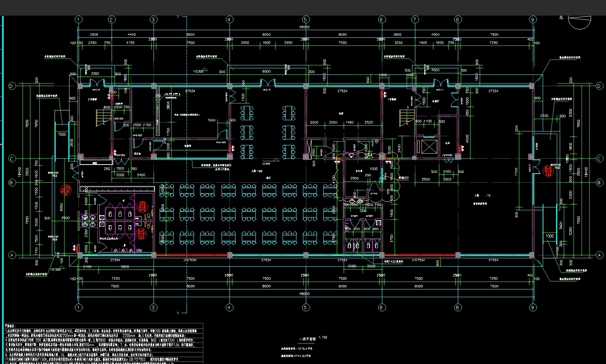Select grid axis bubble 9 at top
This screenshot has height=364, width=606.
(x=533, y=20)
